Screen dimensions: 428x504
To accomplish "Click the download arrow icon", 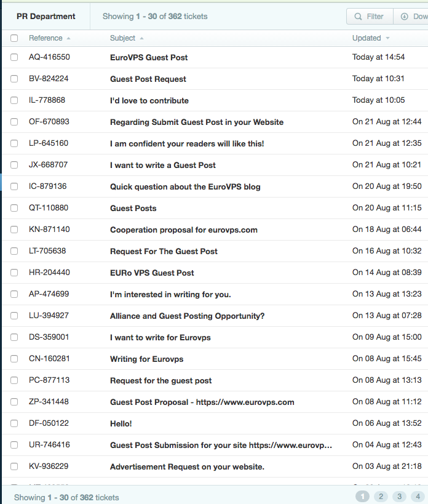I will [x=405, y=17].
